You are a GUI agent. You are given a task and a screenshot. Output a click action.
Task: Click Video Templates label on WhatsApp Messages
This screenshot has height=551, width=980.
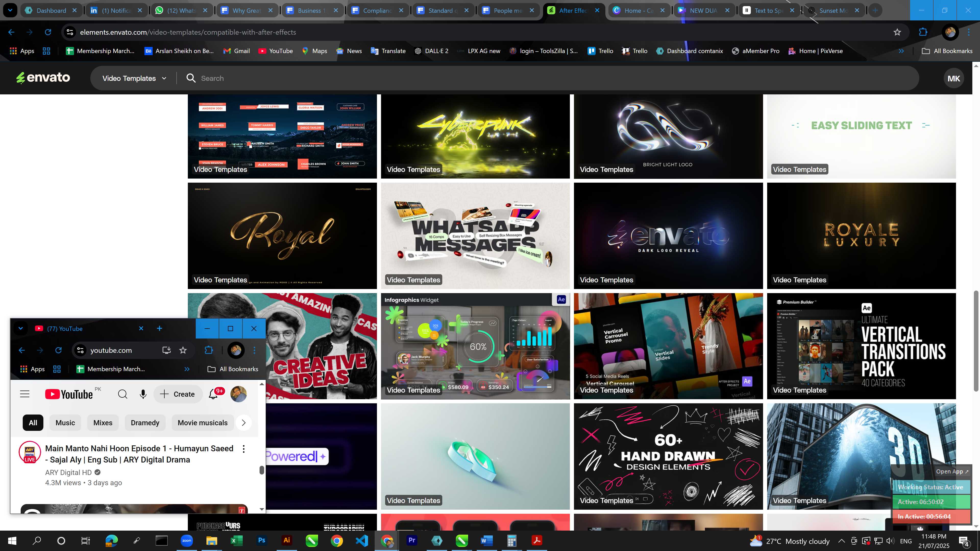click(x=413, y=280)
